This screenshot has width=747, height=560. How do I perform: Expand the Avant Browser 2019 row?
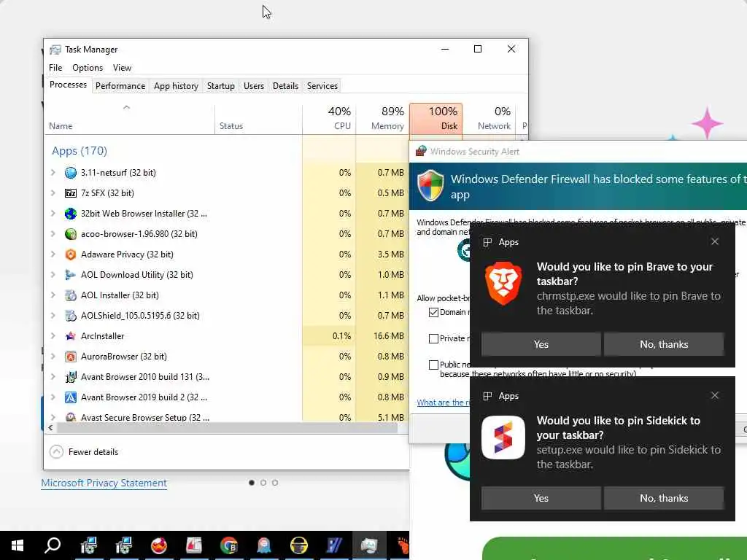[x=53, y=397]
